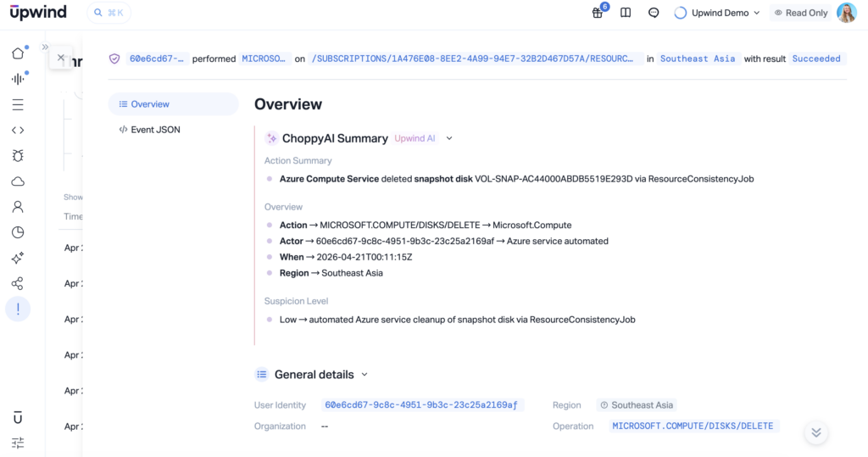The width and height of the screenshot is (868, 457).
Task: Click the Overview heading
Action: (288, 104)
